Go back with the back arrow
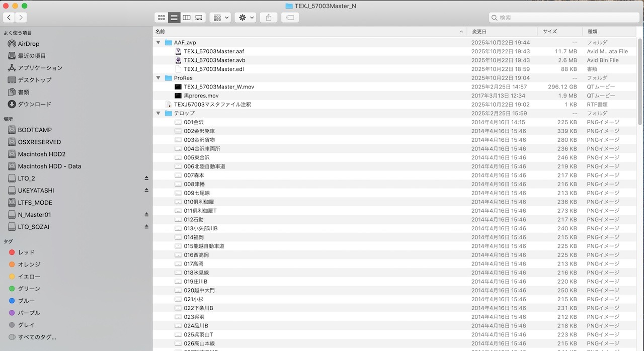The height and width of the screenshot is (351, 644). pyautogui.click(x=9, y=18)
